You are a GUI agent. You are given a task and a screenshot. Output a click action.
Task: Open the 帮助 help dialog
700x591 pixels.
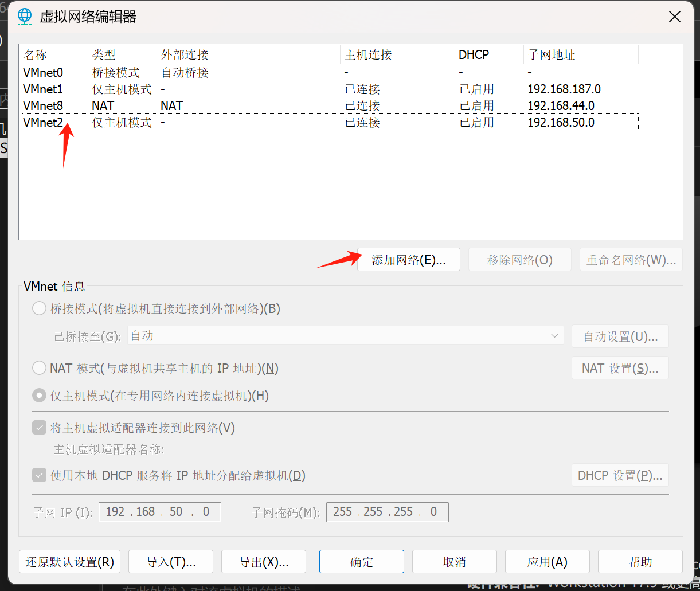[640, 562]
